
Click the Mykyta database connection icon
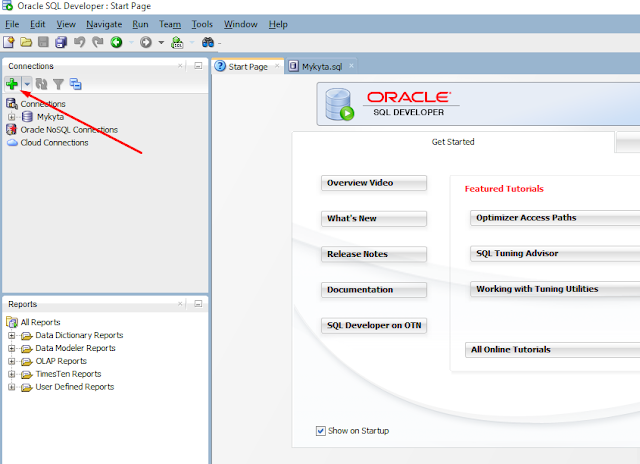tap(27, 117)
